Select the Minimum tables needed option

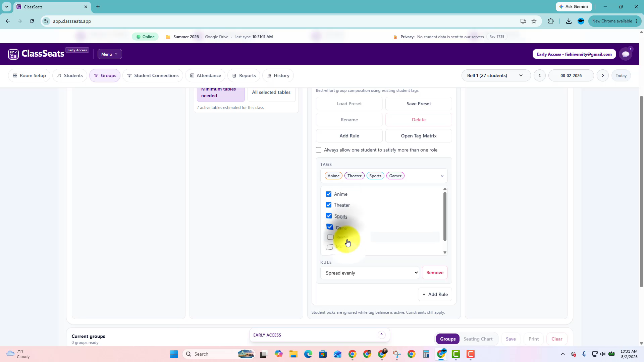[x=221, y=92]
